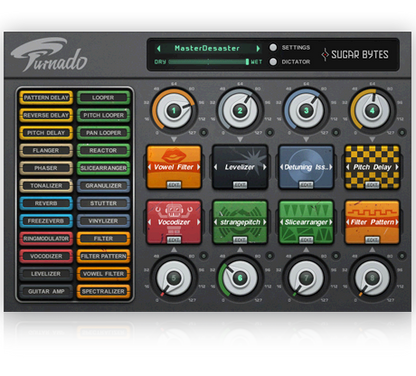This screenshot has width=416, height=376.
Task: Pick the GUITAR AMP effect button
Action: coord(46,291)
